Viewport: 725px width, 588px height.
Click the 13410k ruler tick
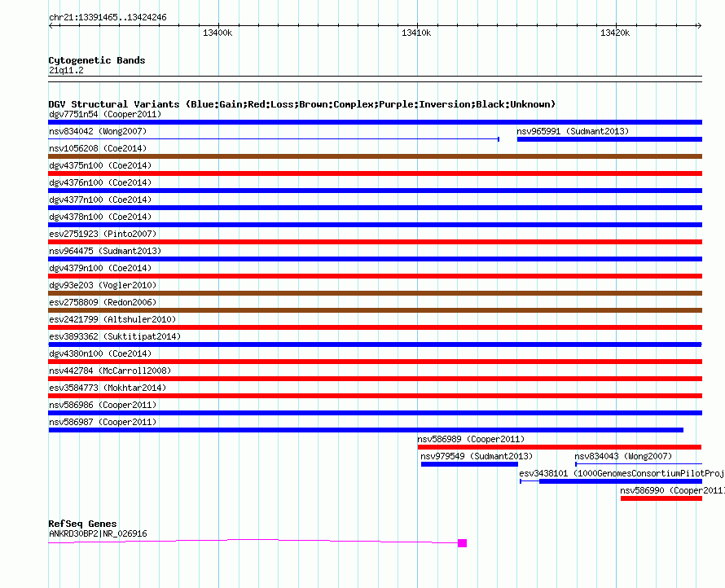(x=416, y=33)
